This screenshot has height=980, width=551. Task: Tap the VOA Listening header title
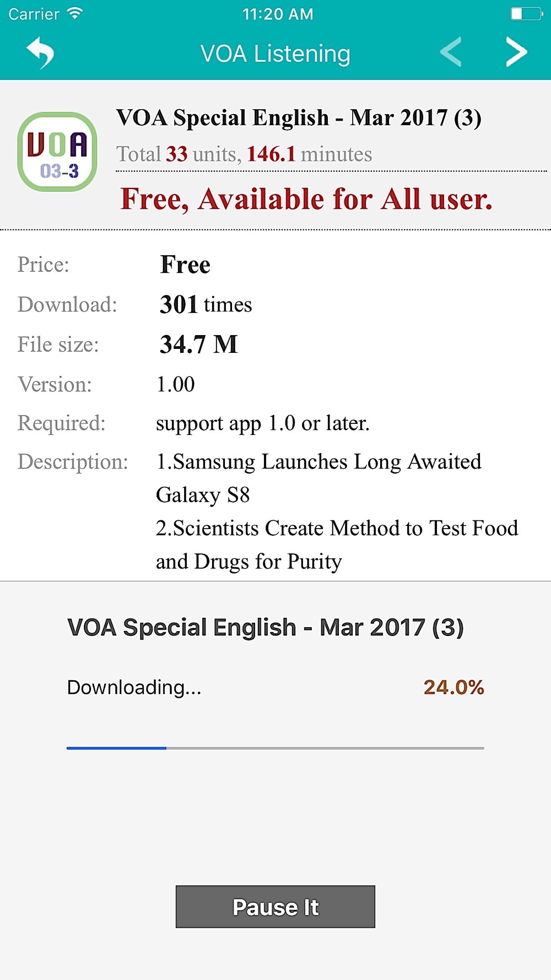(275, 54)
